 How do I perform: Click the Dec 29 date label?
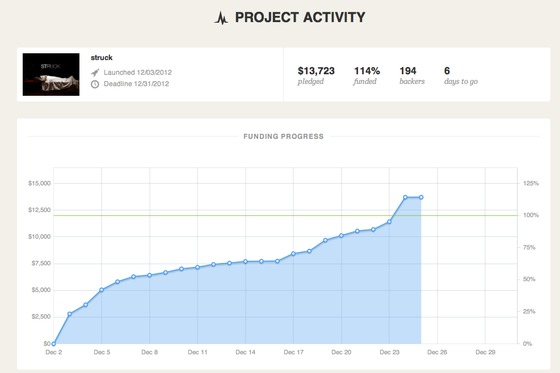coord(485,352)
